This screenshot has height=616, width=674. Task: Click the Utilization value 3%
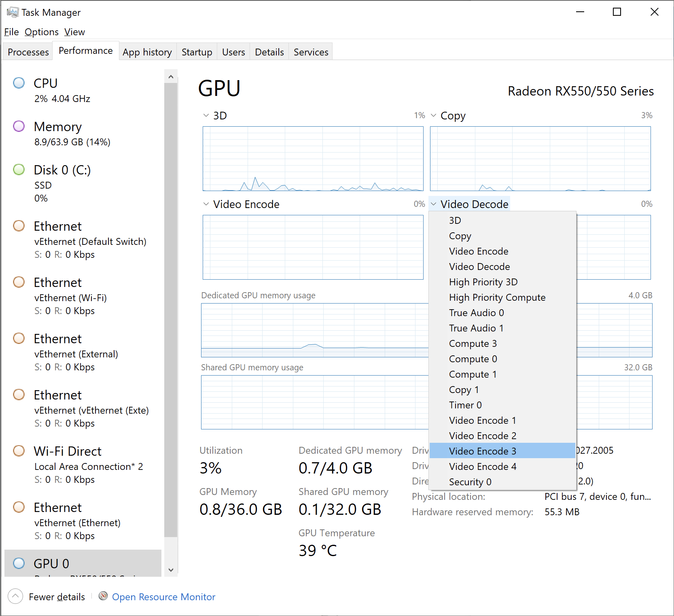(x=210, y=468)
